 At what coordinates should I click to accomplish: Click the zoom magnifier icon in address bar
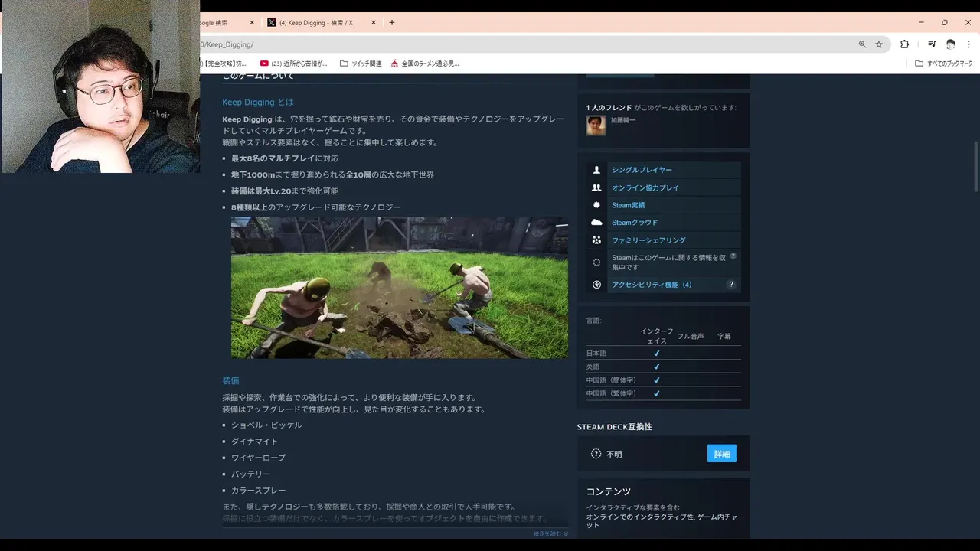tap(862, 44)
